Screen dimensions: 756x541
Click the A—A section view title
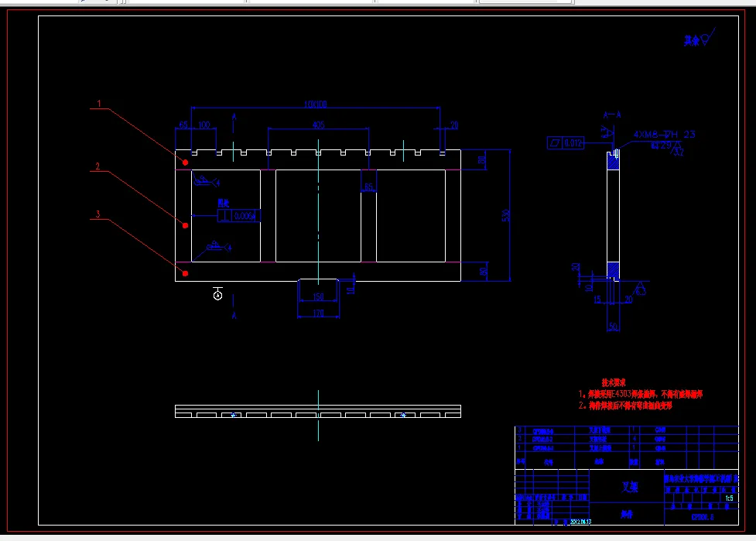612,115
